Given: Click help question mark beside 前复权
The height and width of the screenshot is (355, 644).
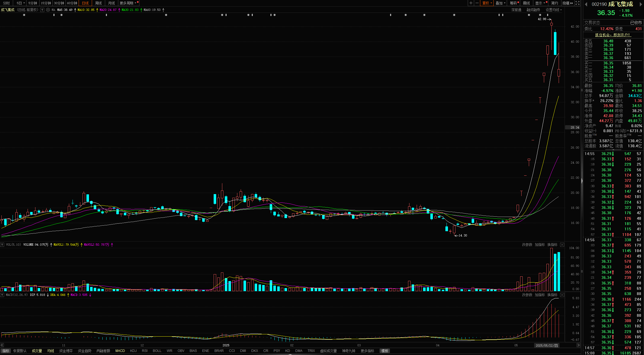Looking at the screenshot, I should (42, 10).
